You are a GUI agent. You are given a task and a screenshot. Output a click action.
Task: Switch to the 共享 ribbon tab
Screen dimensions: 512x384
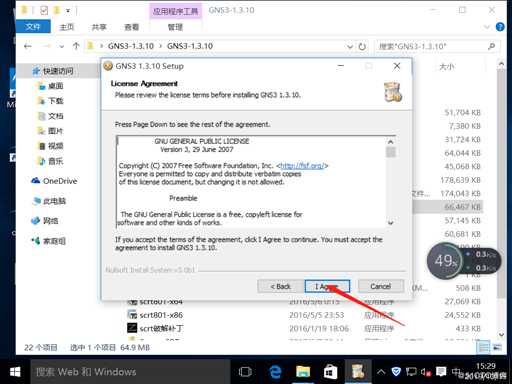click(x=99, y=27)
